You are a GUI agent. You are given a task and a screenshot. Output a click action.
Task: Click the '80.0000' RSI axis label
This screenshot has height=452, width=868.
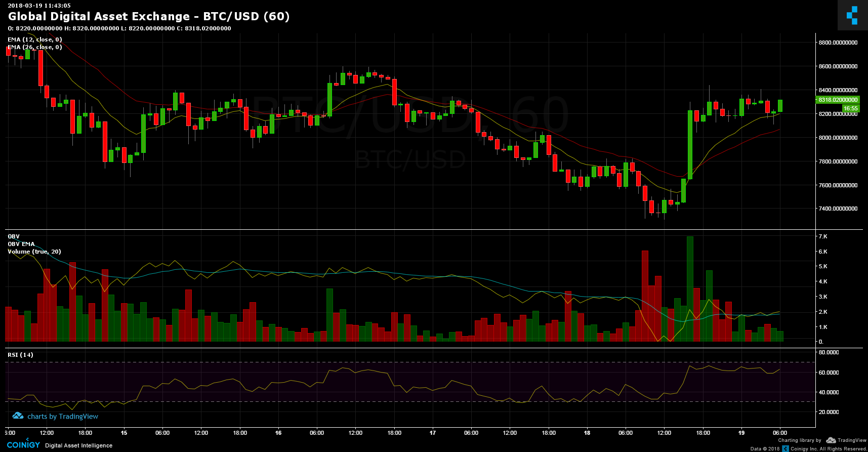(829, 352)
